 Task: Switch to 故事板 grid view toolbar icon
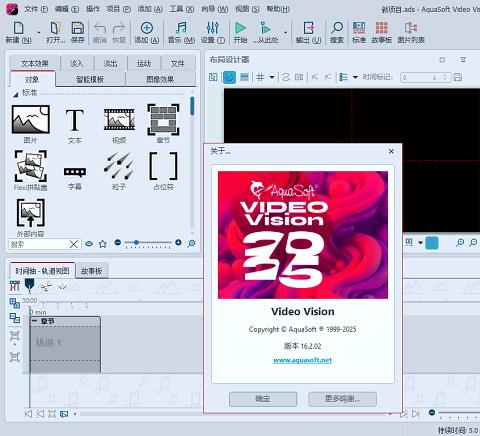[382, 28]
